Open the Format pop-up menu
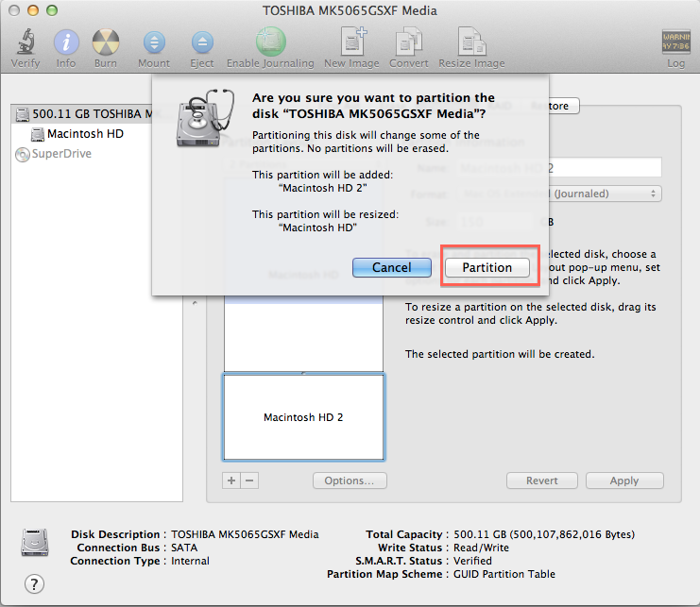 559,194
